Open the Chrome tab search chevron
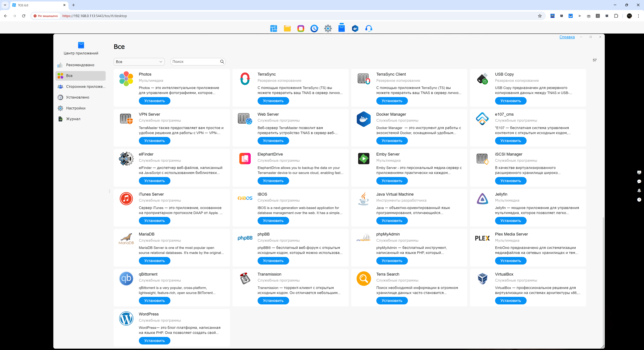 tap(5, 5)
